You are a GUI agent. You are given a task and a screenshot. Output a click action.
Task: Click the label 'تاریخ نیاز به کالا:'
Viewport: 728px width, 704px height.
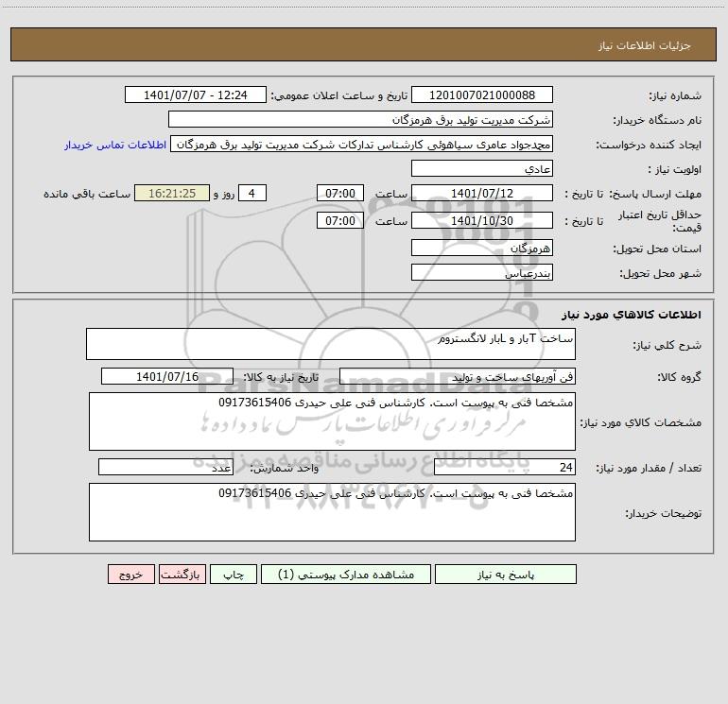coord(281,377)
